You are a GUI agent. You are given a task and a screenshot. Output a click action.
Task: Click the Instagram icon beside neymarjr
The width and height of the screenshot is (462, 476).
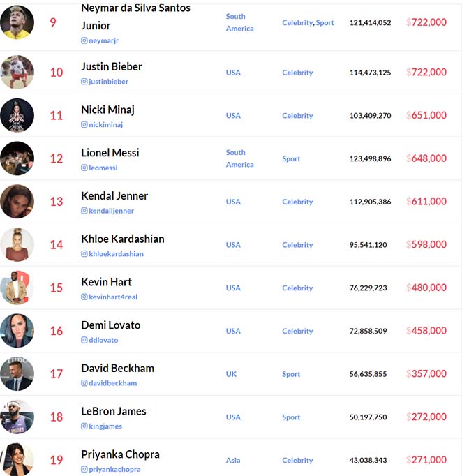click(84, 40)
